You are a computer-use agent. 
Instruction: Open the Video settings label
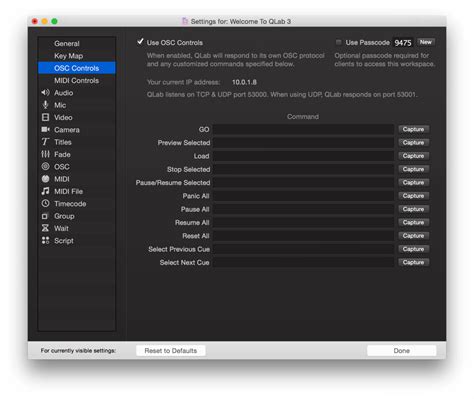(x=63, y=118)
